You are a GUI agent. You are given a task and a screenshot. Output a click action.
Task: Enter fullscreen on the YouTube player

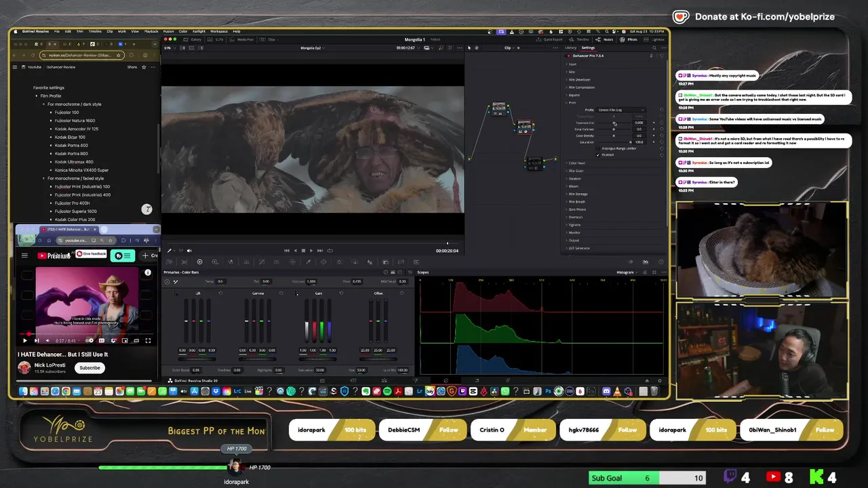[148, 340]
